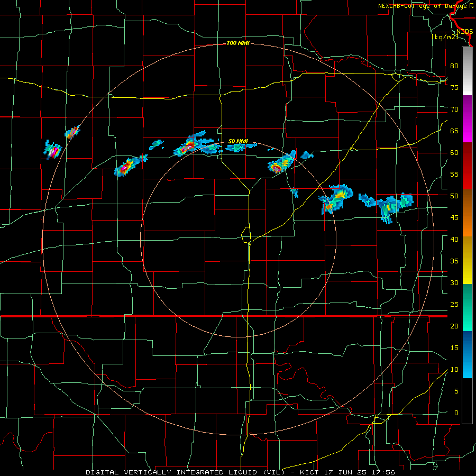
Task: Click the 100 NMI range ring label
Action: click(x=238, y=43)
